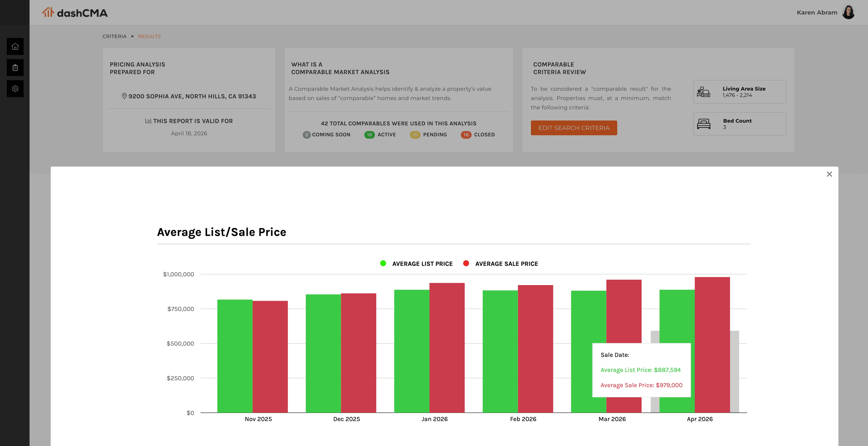
Task: Open the settings gear sidebar icon
Action: [x=15, y=89]
